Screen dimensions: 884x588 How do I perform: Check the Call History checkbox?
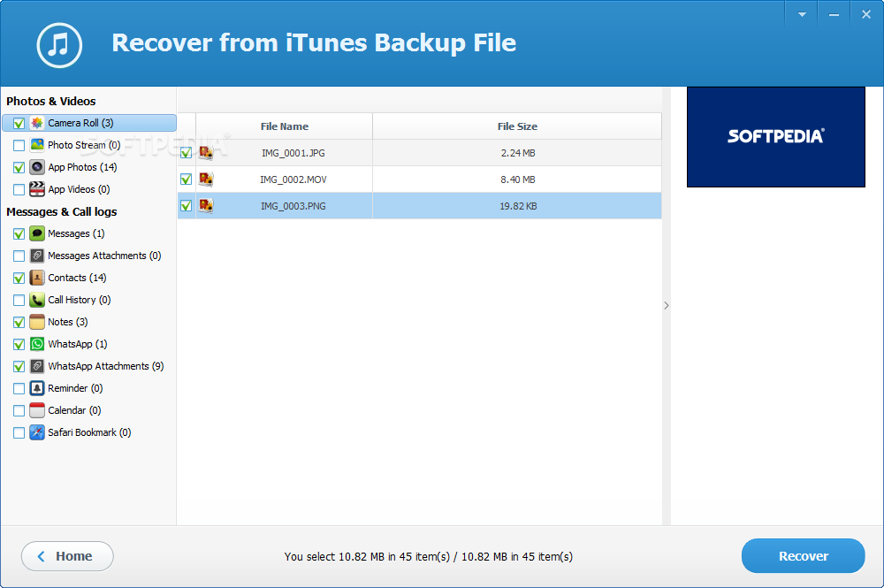click(19, 300)
